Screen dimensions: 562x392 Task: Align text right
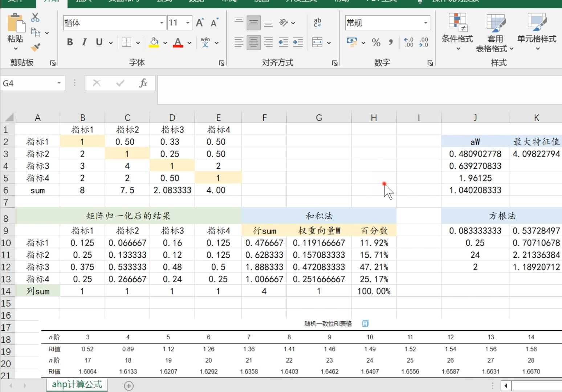[268, 42]
